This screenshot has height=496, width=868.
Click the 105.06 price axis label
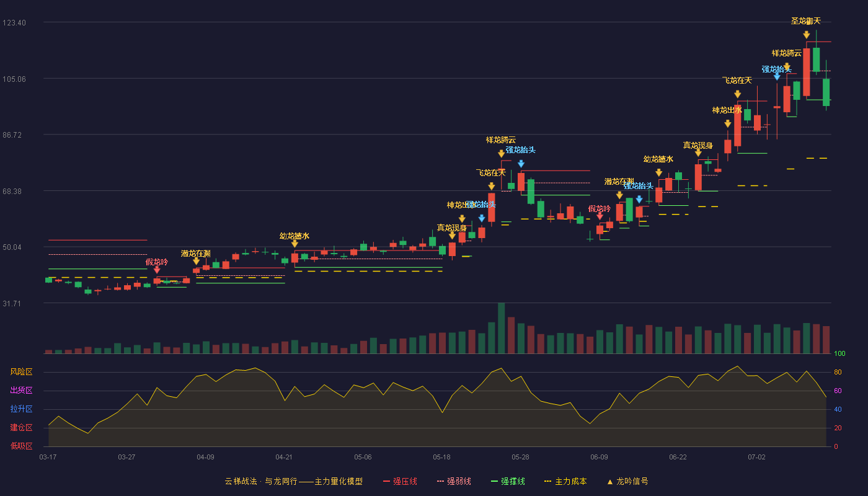pyautogui.click(x=14, y=79)
